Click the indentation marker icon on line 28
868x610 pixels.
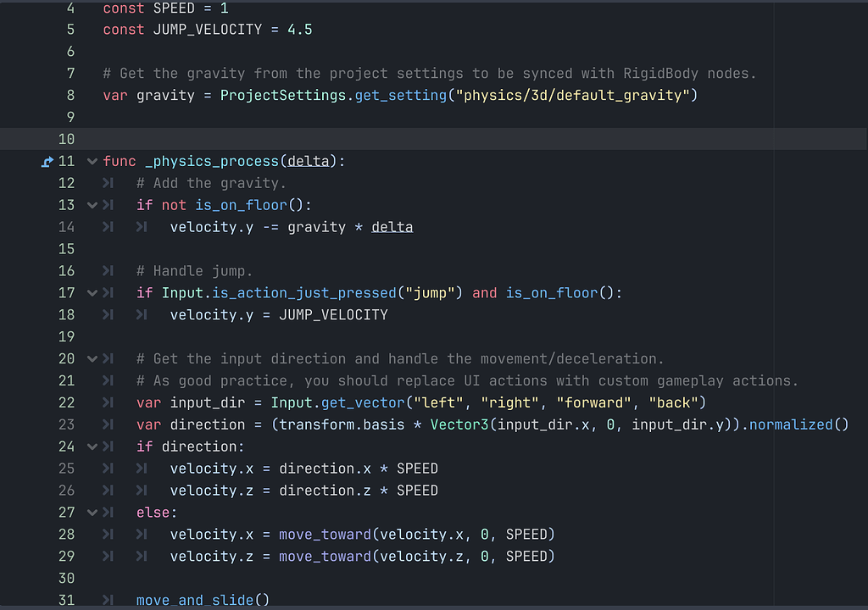pos(108,534)
